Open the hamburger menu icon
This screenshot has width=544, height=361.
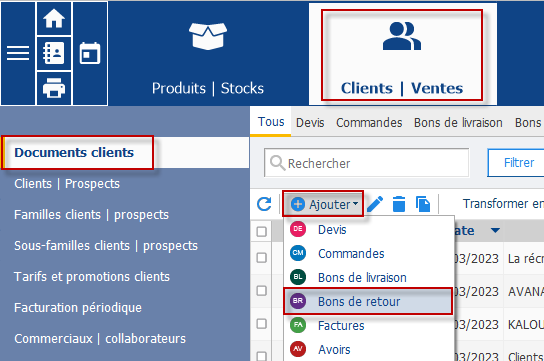pos(18,53)
